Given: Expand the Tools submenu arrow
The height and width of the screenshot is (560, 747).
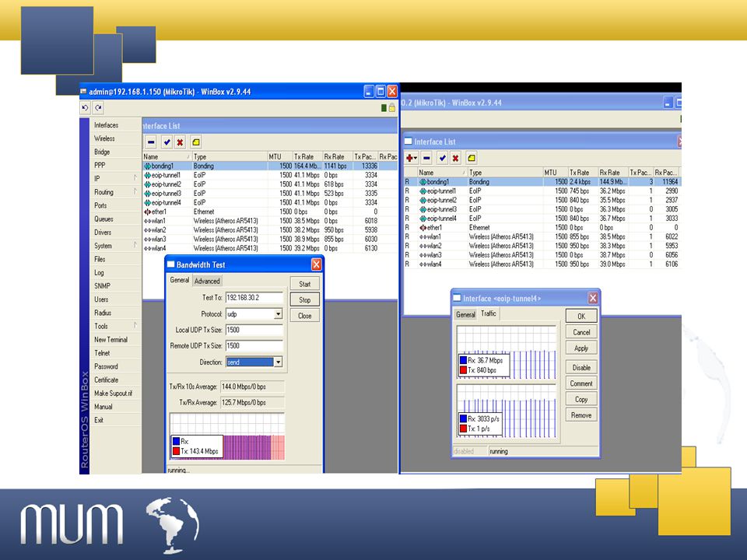Looking at the screenshot, I should (x=135, y=326).
